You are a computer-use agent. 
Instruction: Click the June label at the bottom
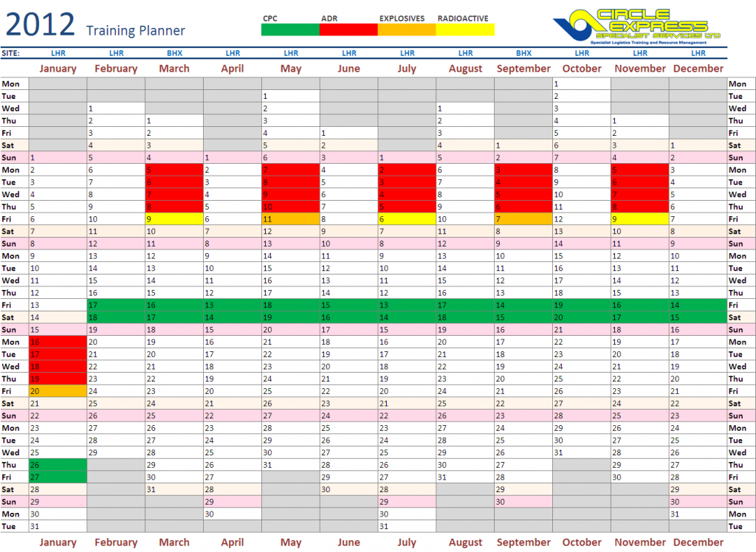[348, 542]
